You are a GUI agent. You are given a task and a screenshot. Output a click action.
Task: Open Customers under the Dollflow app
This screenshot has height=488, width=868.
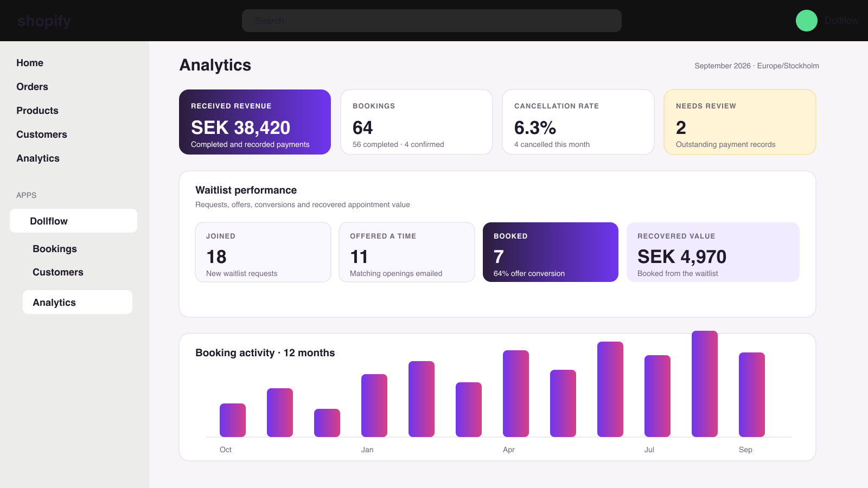(58, 272)
